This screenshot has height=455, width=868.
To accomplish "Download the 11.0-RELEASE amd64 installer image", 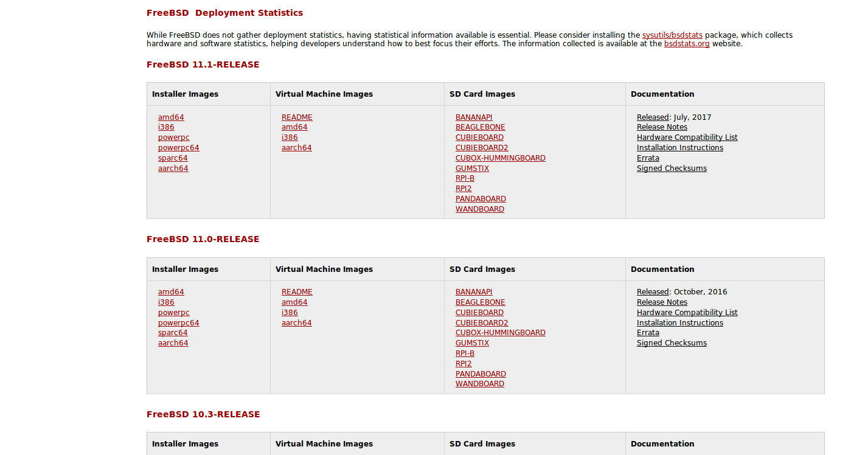I will tap(171, 292).
